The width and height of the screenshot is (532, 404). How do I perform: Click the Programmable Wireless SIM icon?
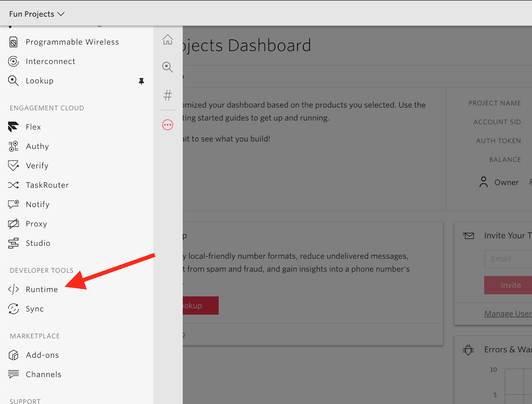click(13, 42)
